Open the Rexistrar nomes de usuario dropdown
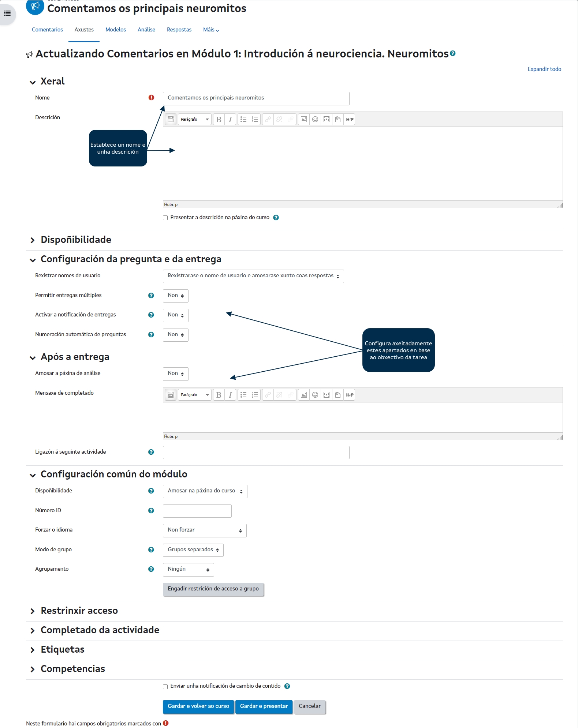Image resolution: width=578 pixels, height=728 pixels. pos(253,276)
